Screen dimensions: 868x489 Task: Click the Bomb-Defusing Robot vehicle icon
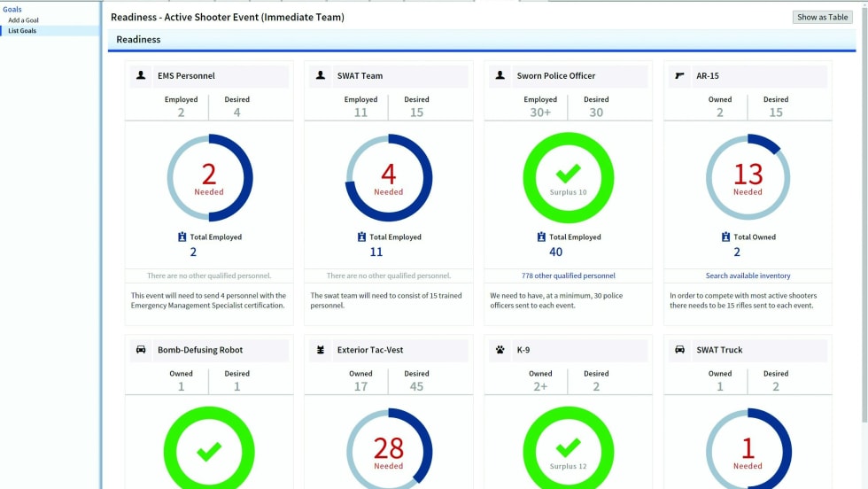tap(141, 350)
